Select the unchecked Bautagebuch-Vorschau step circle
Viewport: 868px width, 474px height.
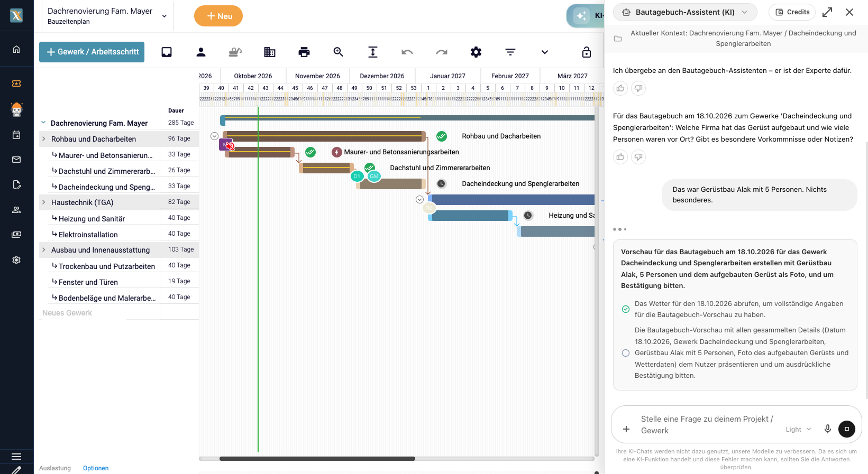click(626, 353)
